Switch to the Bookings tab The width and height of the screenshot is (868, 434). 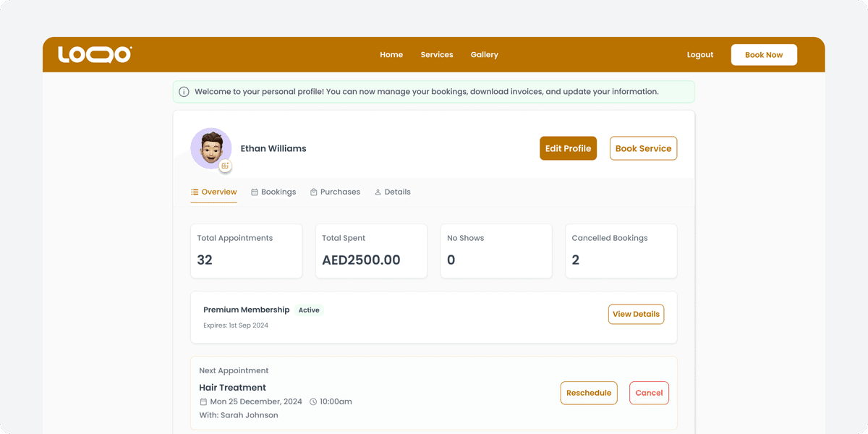pos(273,192)
